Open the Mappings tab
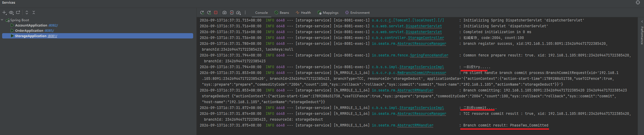644x135 pixels. 328,12
